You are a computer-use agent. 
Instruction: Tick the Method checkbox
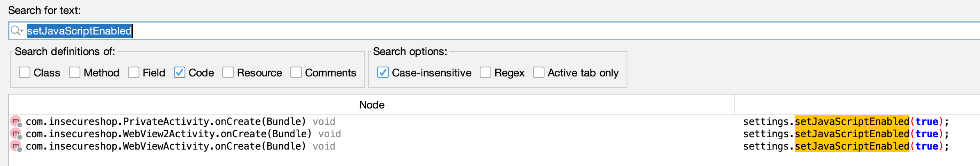[75, 73]
